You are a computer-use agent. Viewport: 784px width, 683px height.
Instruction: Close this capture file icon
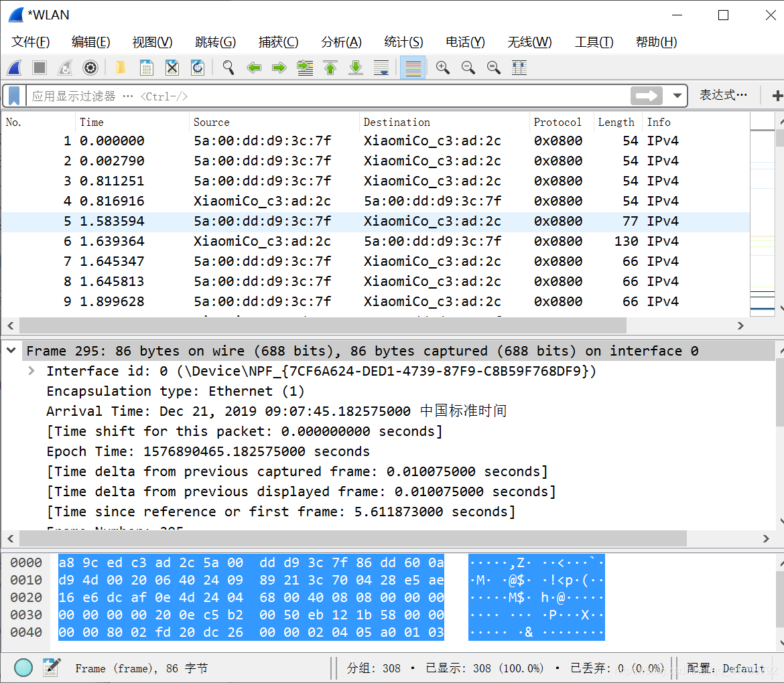click(x=172, y=68)
